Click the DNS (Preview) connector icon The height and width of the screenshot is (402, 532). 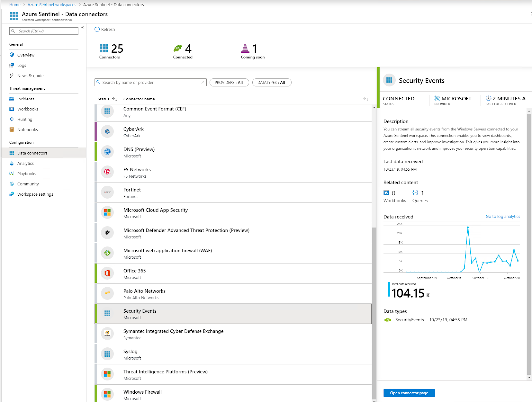click(107, 152)
